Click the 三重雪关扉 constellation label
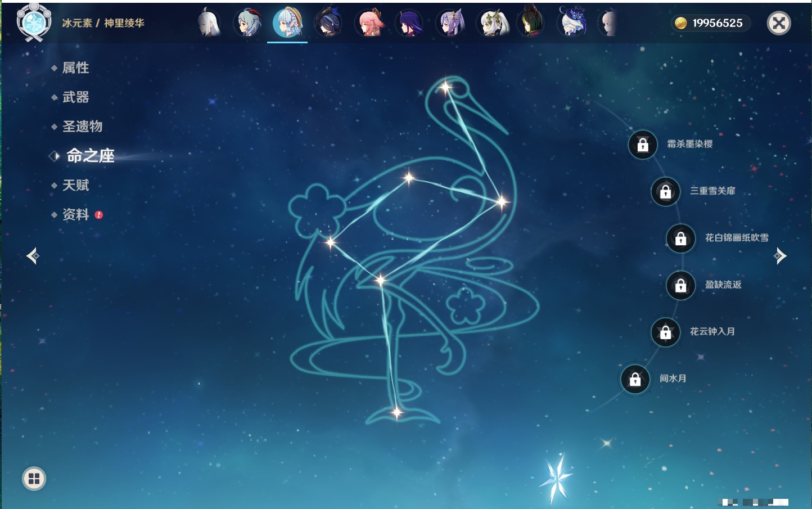Viewport: 812px width, 509px height. pyautogui.click(x=713, y=191)
